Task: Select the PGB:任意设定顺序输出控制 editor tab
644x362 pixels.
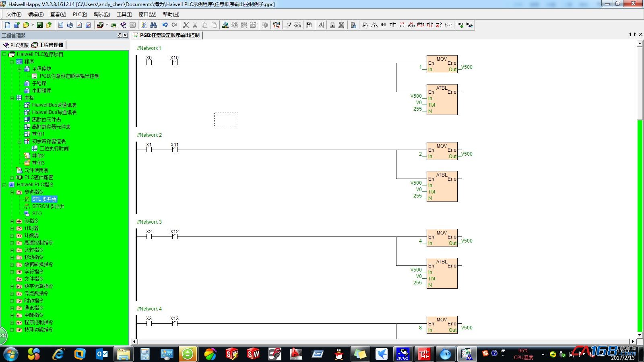Action: tap(166, 35)
